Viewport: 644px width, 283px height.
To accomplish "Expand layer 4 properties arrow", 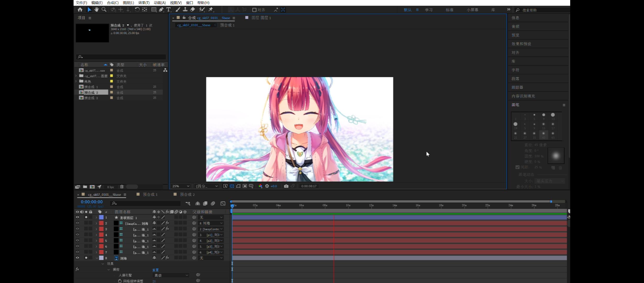I will [96, 235].
